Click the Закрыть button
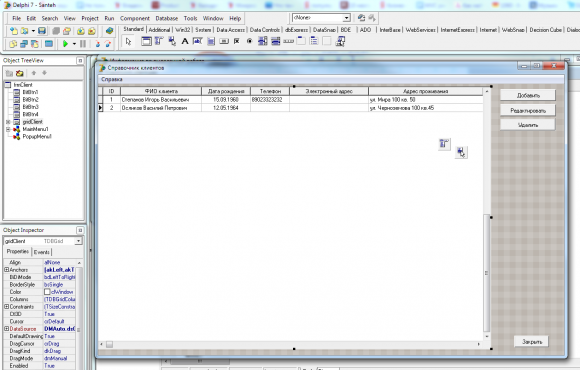Viewport: 580px width, 370px height. click(x=532, y=342)
